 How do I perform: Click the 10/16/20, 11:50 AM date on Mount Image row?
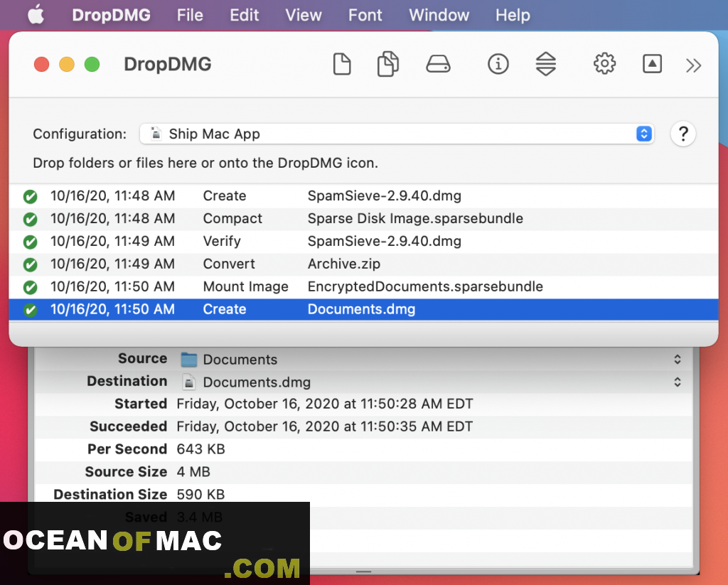(113, 287)
